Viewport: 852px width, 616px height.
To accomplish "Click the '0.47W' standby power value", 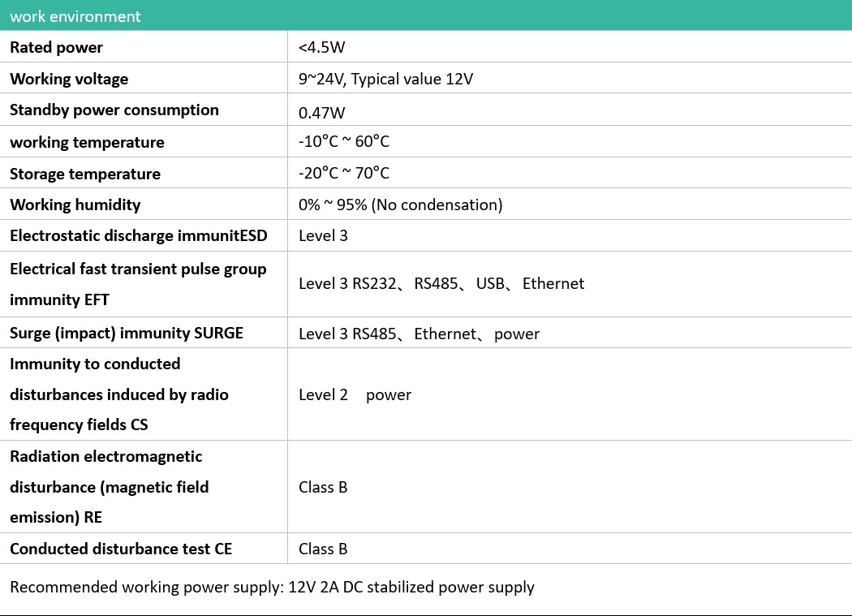I will (x=321, y=112).
